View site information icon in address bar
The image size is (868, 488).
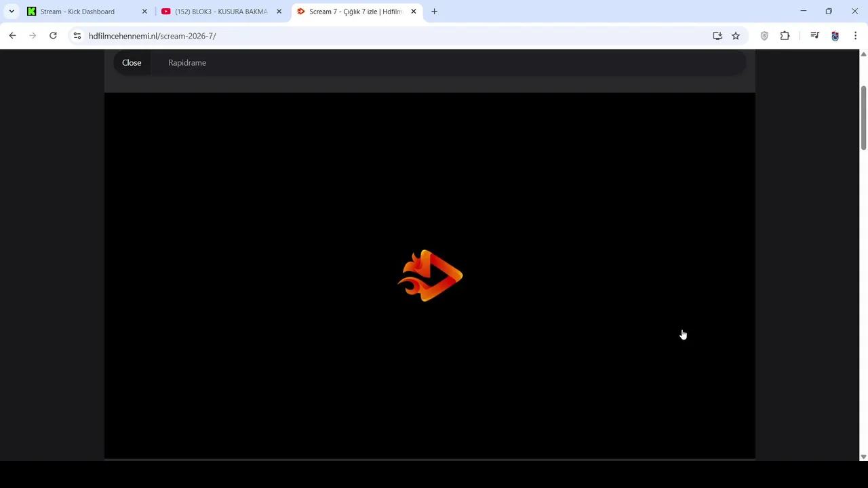coord(77,36)
